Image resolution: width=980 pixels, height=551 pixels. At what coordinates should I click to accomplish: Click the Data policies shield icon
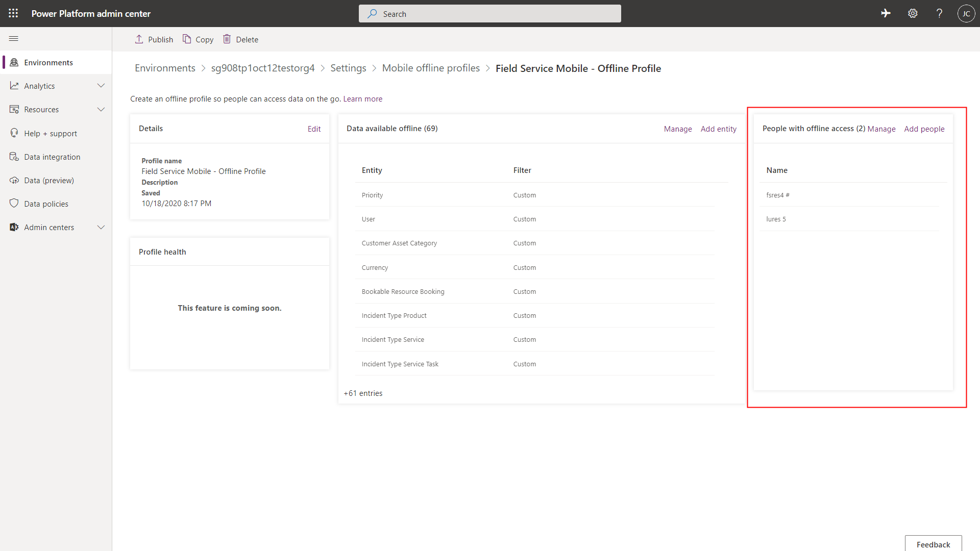click(x=14, y=204)
